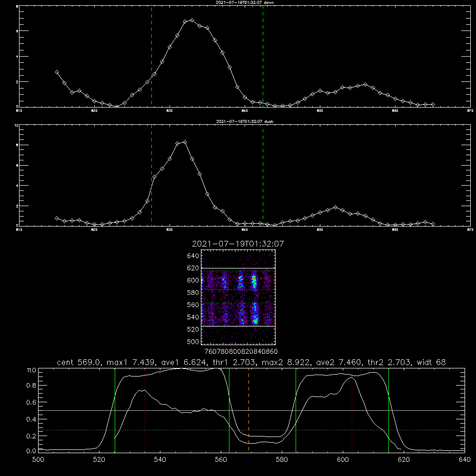Screen dimensions: 476x476
Task: Click the first diamond marker of the dawn curve
Action: click(57, 72)
